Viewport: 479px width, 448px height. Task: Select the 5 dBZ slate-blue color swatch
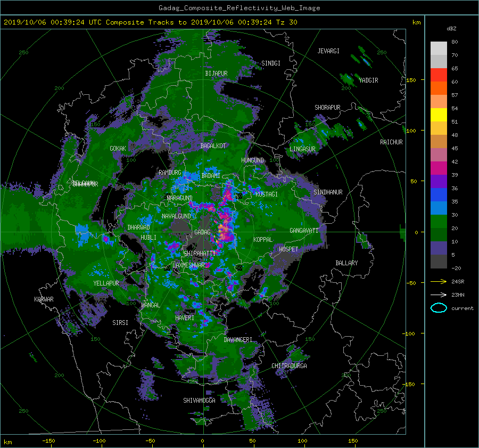[439, 248]
